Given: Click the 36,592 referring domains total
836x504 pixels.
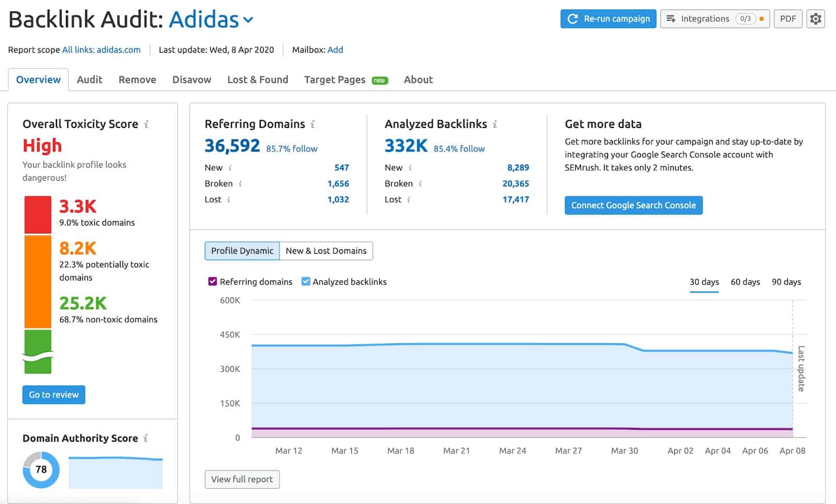Looking at the screenshot, I should pyautogui.click(x=232, y=146).
